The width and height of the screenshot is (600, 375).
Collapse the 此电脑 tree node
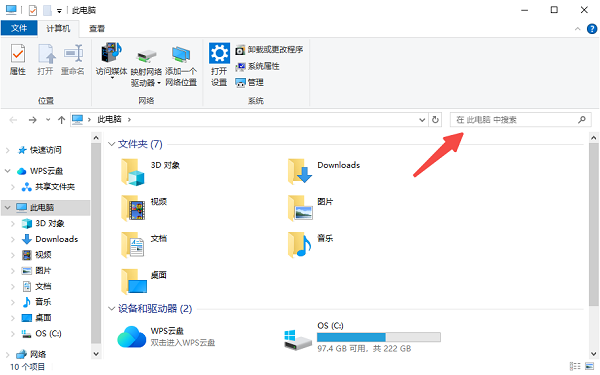pyautogui.click(x=8, y=207)
